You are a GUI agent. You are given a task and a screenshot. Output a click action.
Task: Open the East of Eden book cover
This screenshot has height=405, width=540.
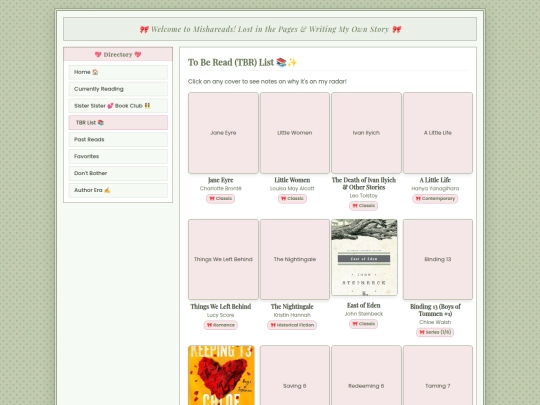coord(364,257)
